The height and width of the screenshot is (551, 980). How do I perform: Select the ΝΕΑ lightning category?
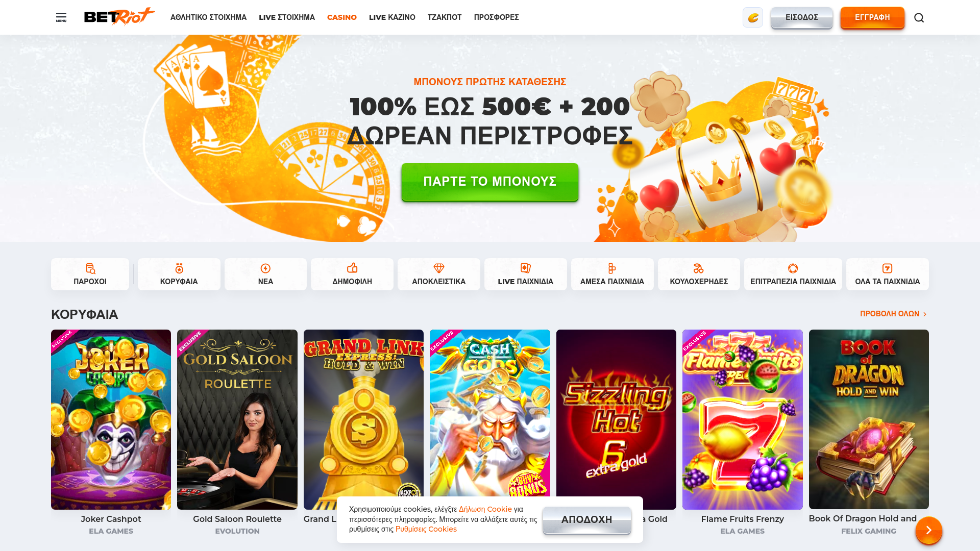(265, 274)
